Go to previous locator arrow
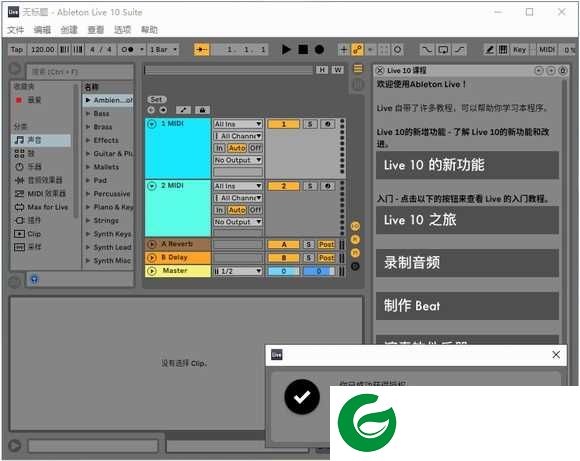 coord(151,110)
